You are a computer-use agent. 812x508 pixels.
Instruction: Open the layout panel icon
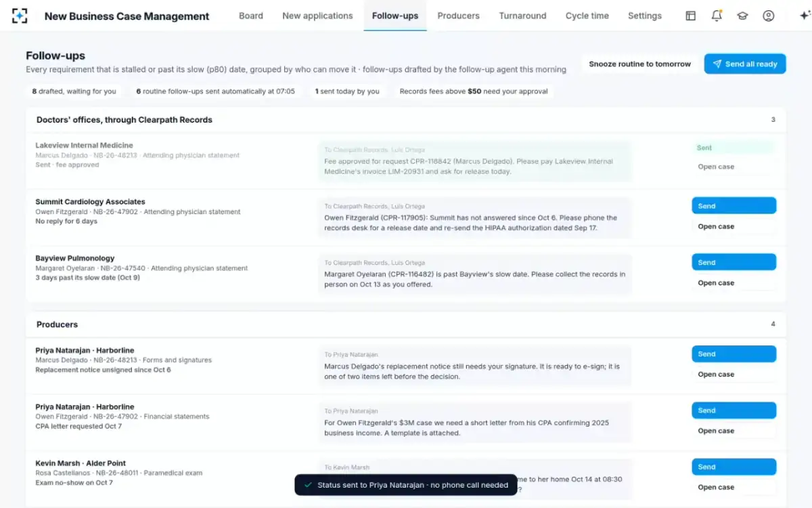click(x=690, y=16)
